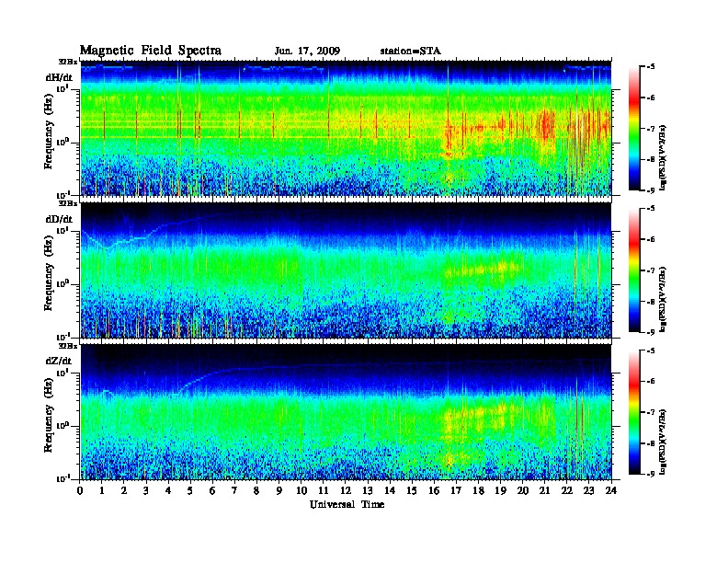Click hour tick label "22" on time axis
Image resolution: width=728 pixels, height=563 pixels.
pos(567,491)
